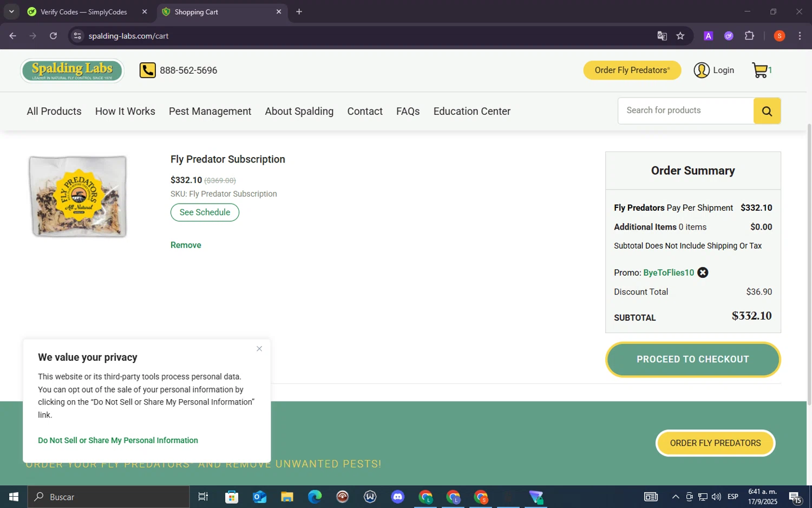Click the phone icon beside 888-562-5696
Image resolution: width=812 pixels, height=508 pixels.
[x=147, y=70]
